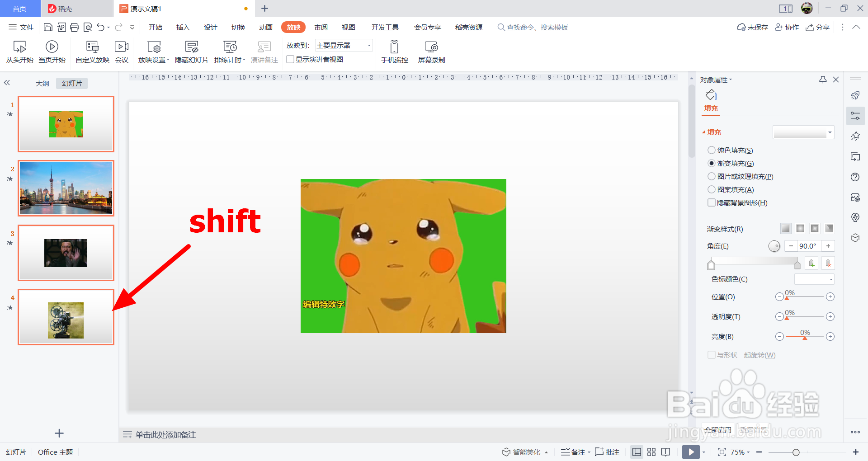868x461 pixels.
Task: Open slideshow play button dropdown arrow
Action: point(704,452)
